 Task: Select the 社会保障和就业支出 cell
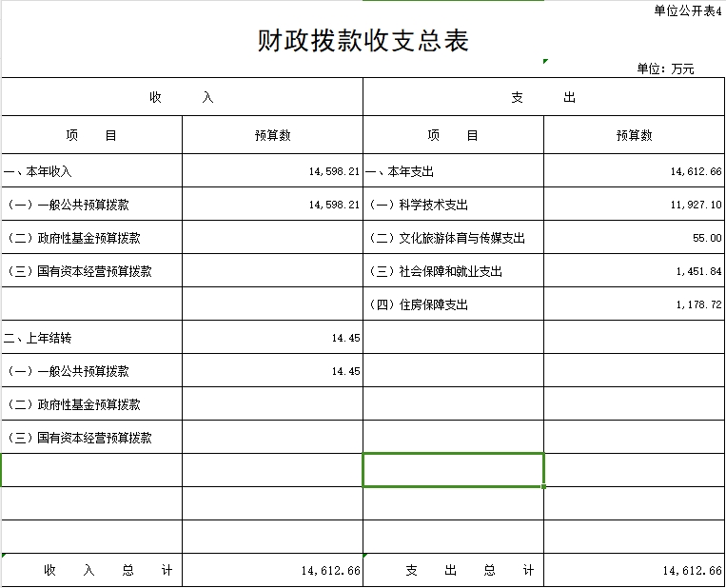tap(453, 271)
